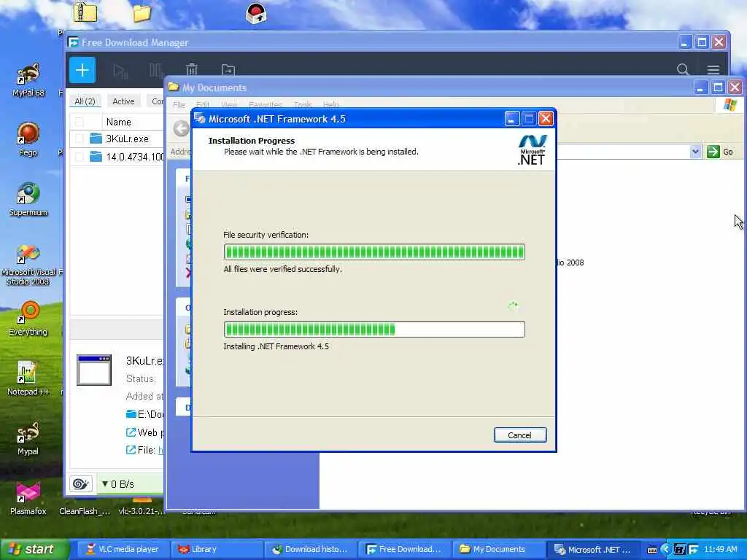This screenshot has width=747, height=560.
Task: Click the Windows flag logo in My Documents
Action: pyautogui.click(x=729, y=105)
